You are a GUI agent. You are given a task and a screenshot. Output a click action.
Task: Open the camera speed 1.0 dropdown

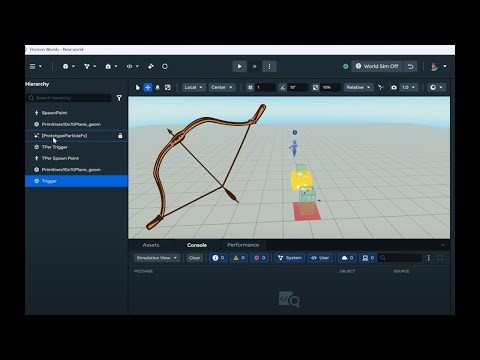pyautogui.click(x=408, y=87)
